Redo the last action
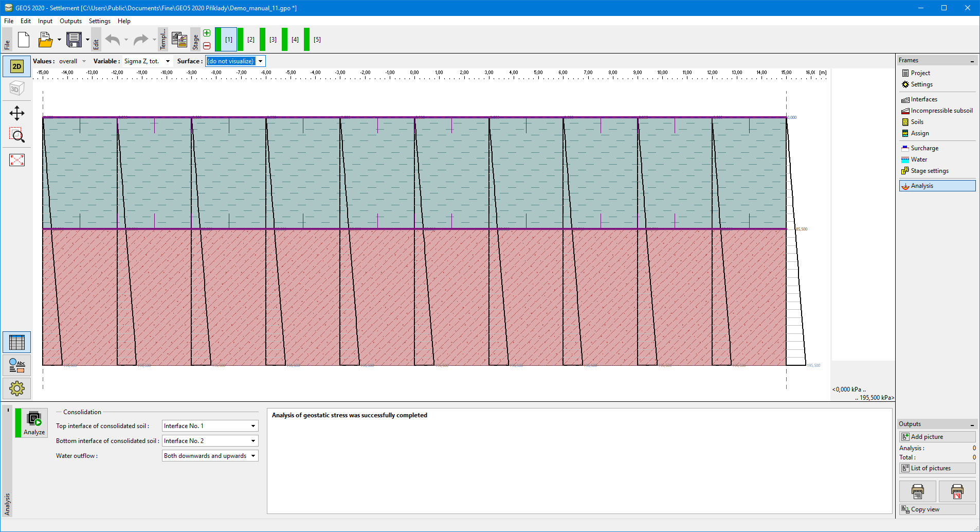The width and height of the screenshot is (980, 532). 140,40
